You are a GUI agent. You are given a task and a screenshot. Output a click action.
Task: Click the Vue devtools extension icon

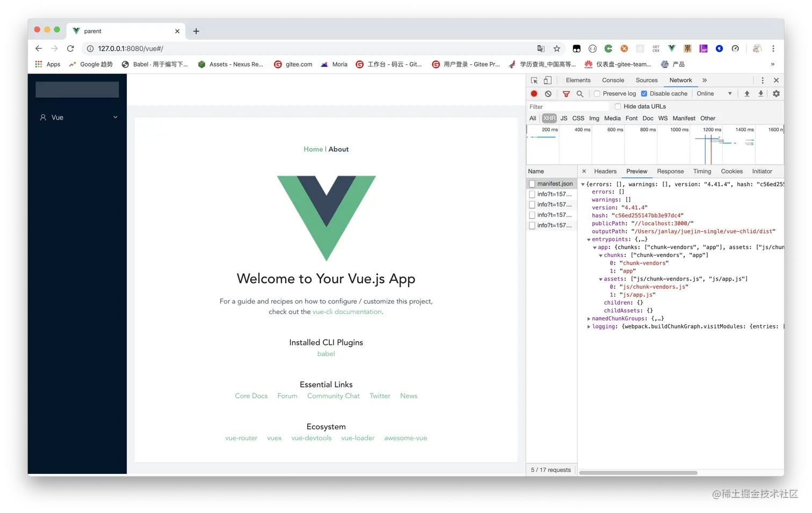672,48
